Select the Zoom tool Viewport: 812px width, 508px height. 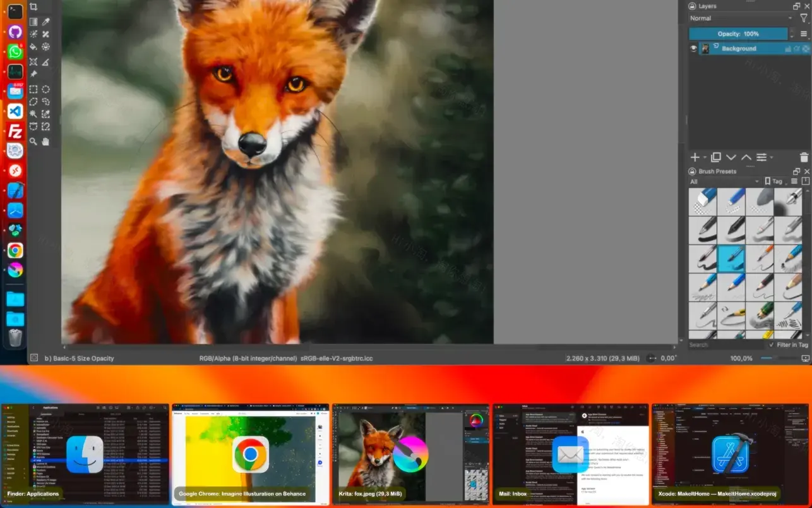click(33, 142)
